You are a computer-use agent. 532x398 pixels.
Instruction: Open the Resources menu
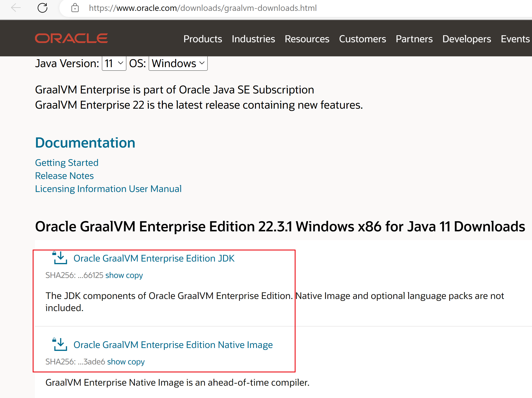[x=307, y=39]
